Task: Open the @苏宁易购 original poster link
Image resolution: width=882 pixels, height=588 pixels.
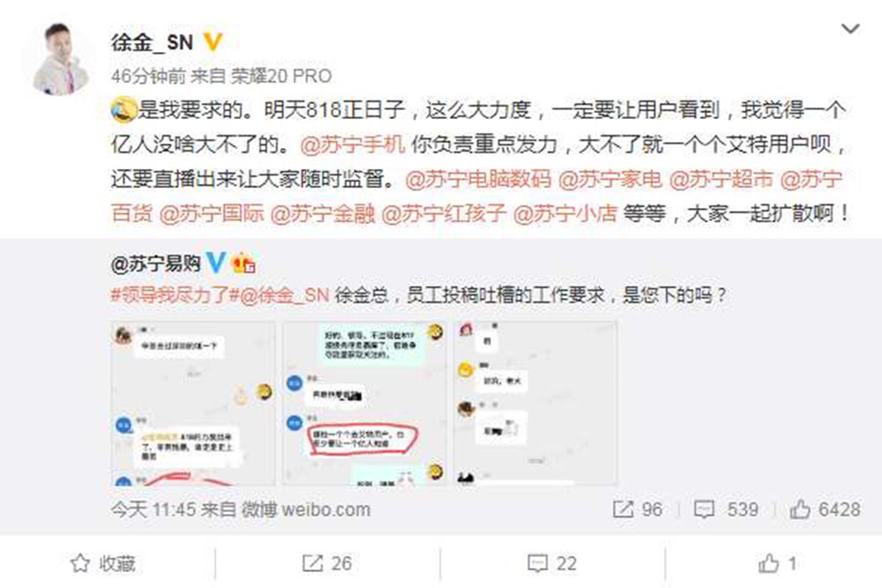Action: pyautogui.click(x=156, y=263)
